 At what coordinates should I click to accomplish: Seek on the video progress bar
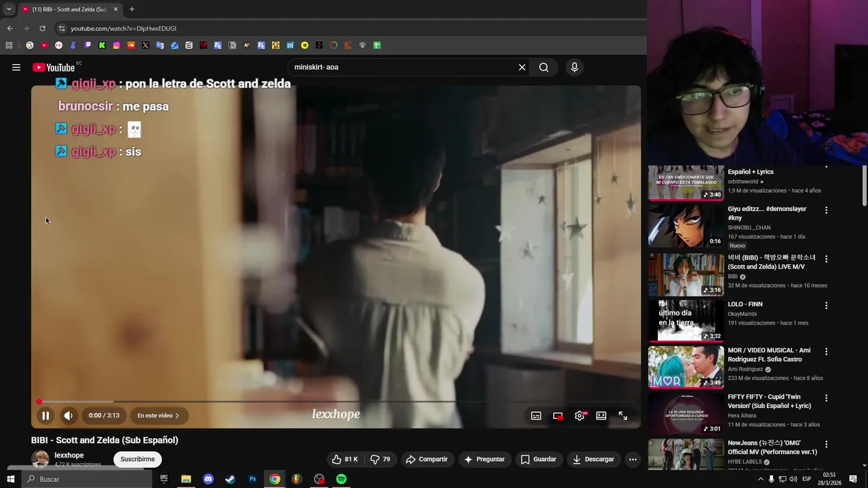tap(336, 402)
